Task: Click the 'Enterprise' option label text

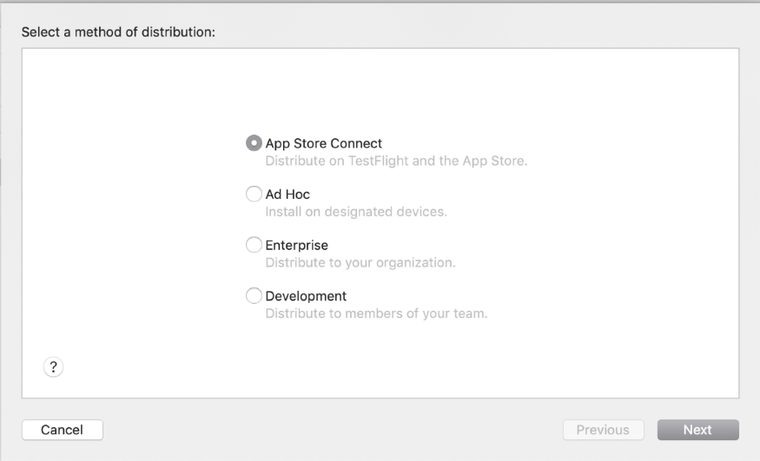Action: coord(296,245)
